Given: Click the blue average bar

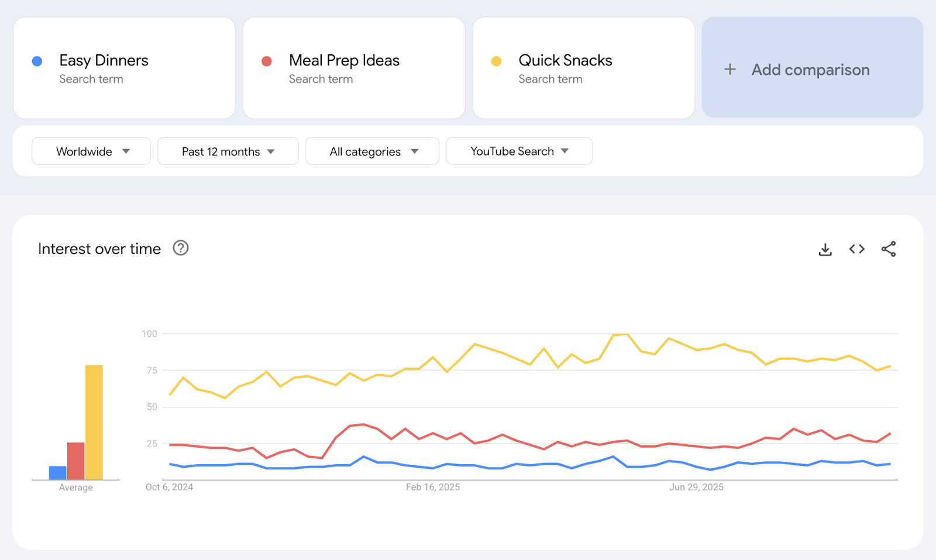Looking at the screenshot, I should pos(57,472).
